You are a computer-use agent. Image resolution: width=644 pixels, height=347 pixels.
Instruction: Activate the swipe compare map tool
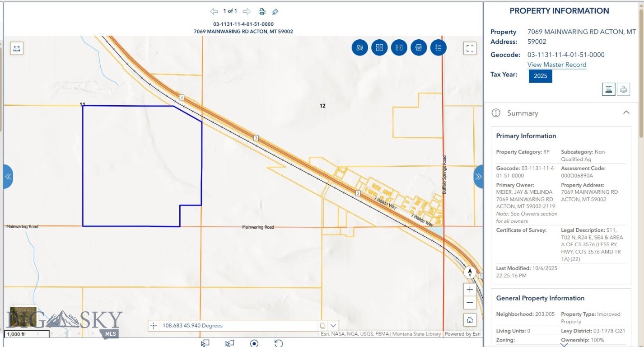pos(399,47)
